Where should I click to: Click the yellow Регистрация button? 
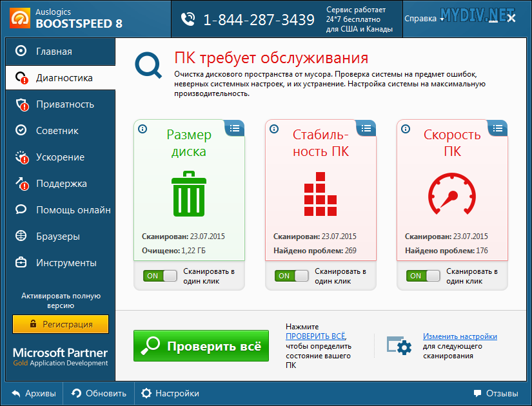(61, 324)
